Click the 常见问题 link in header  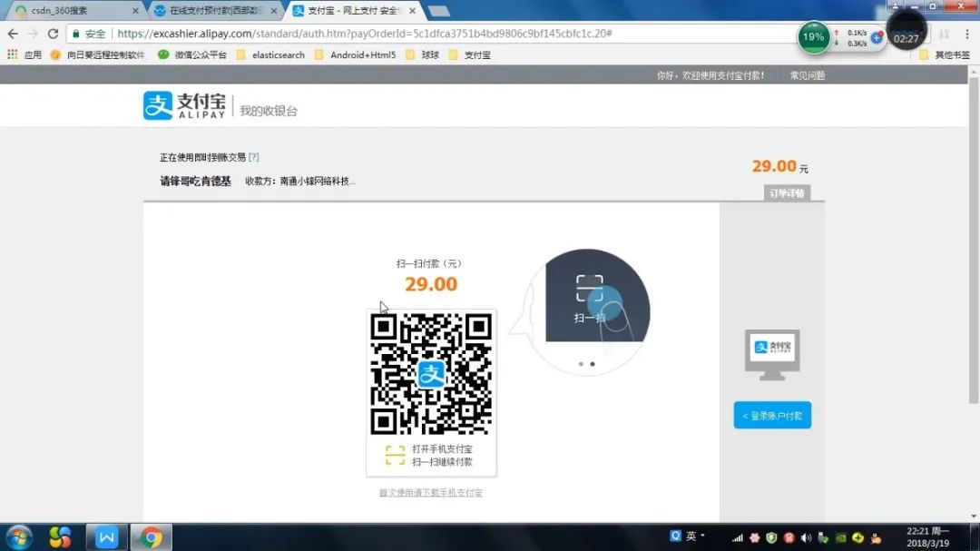807,75
